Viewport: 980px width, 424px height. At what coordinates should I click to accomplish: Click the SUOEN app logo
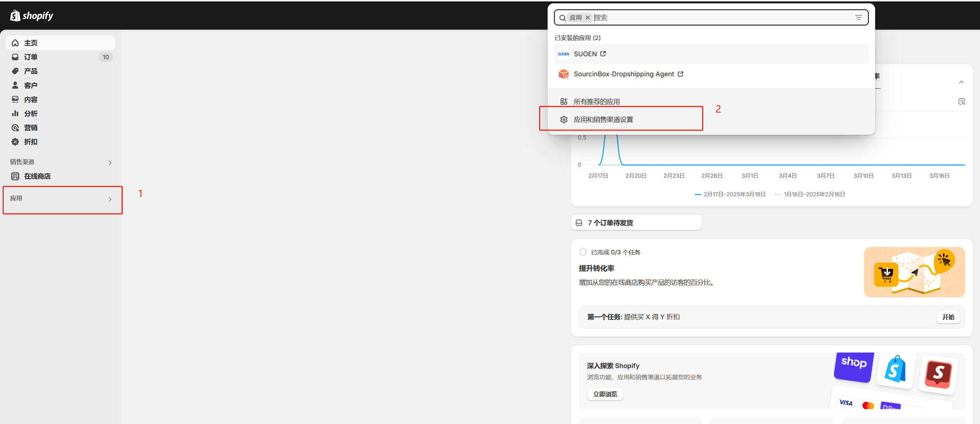[564, 54]
